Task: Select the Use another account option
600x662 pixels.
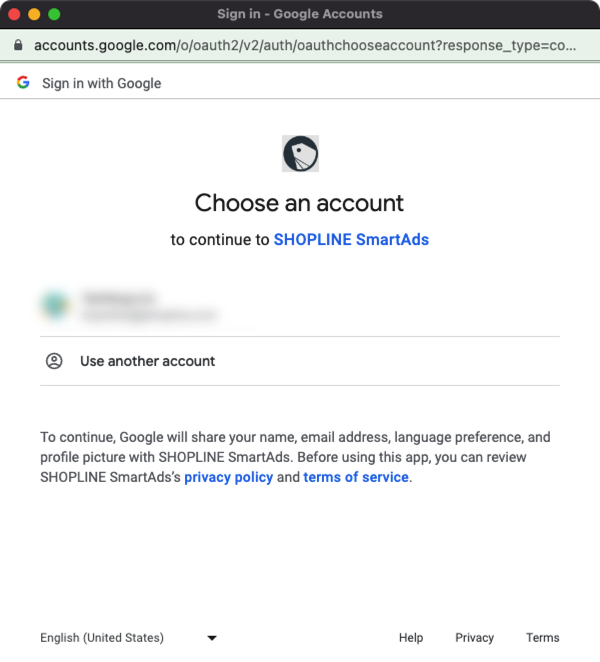Action: click(x=147, y=361)
